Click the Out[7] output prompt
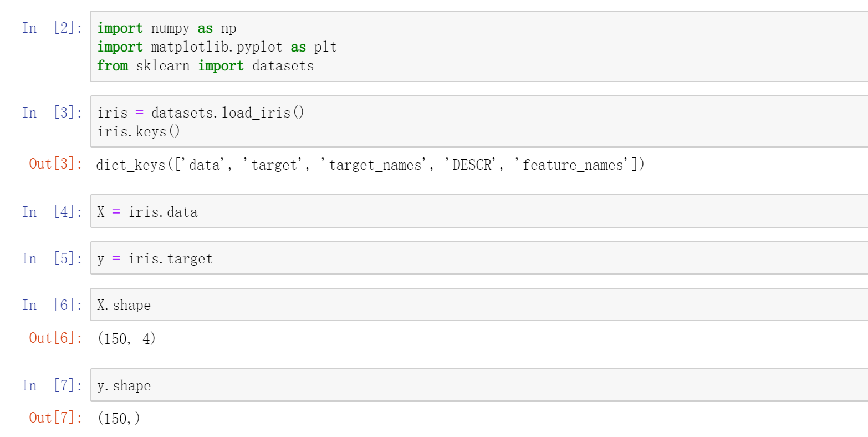868x437 pixels. point(55,418)
